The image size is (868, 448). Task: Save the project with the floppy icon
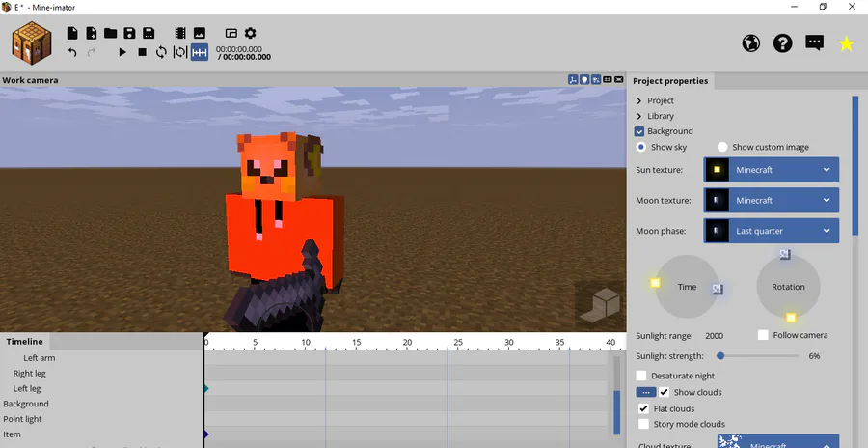(129, 33)
